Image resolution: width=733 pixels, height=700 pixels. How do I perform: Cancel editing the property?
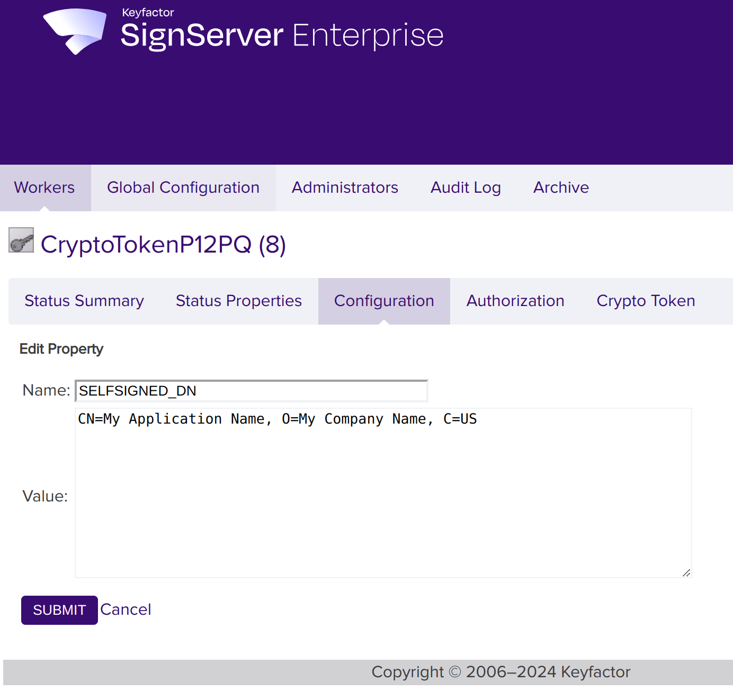(x=126, y=609)
